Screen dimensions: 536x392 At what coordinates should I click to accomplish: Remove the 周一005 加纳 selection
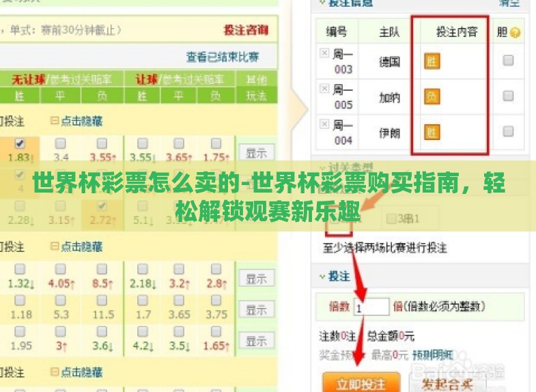coord(324,89)
